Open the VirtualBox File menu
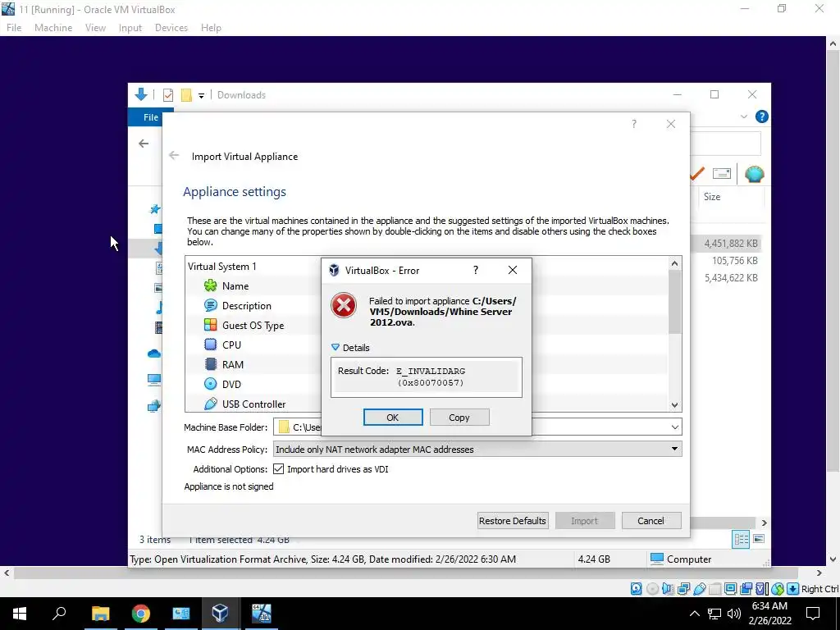The width and height of the screenshot is (840, 630). click(14, 27)
